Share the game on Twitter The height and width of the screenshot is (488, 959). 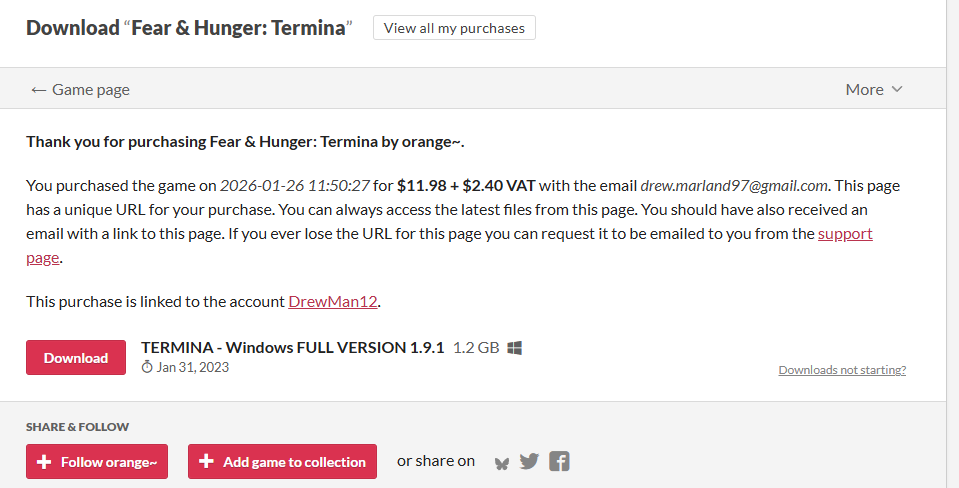coord(529,461)
